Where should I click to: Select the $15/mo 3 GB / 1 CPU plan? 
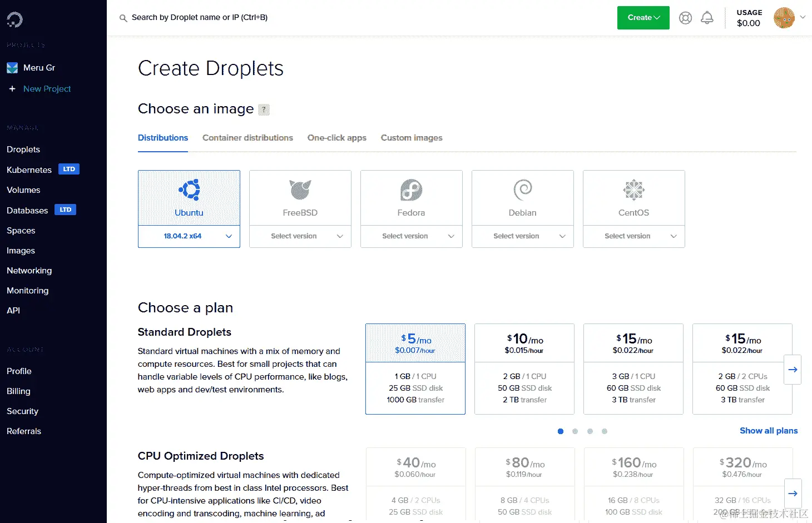633,369
